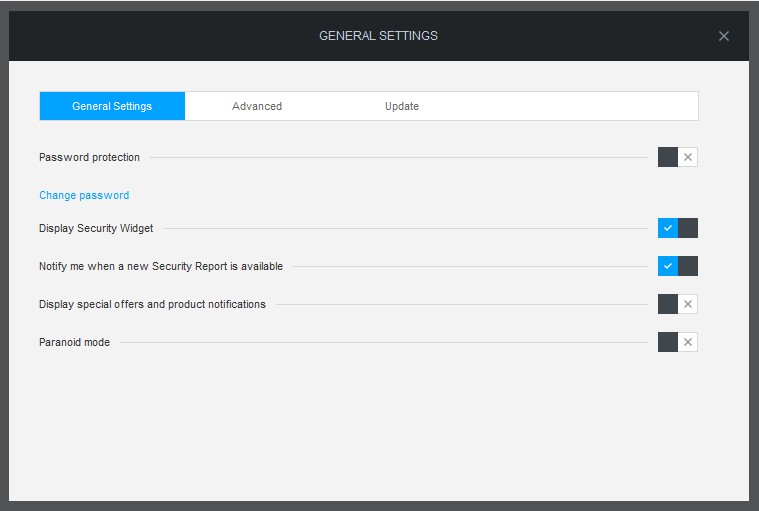Click 'Notify me when a new Security Report is available' text
Image resolution: width=759 pixels, height=511 pixels.
tap(161, 266)
